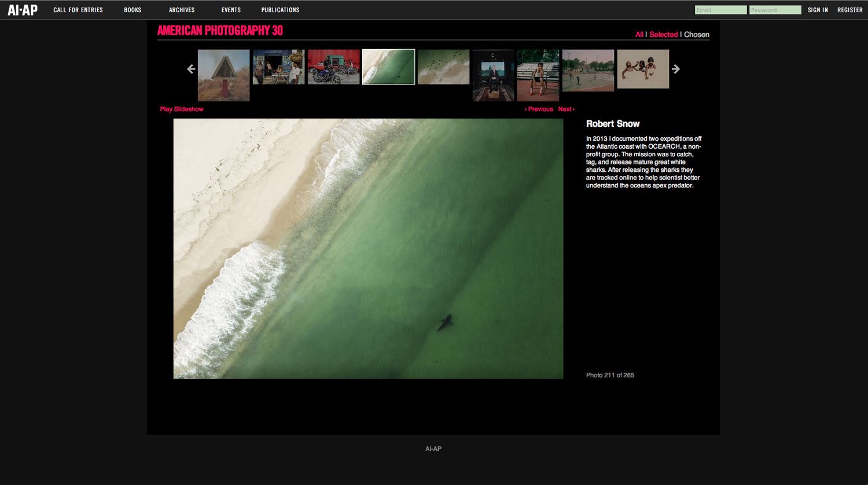Open the Publications menu
The image size is (868, 485).
coord(280,10)
